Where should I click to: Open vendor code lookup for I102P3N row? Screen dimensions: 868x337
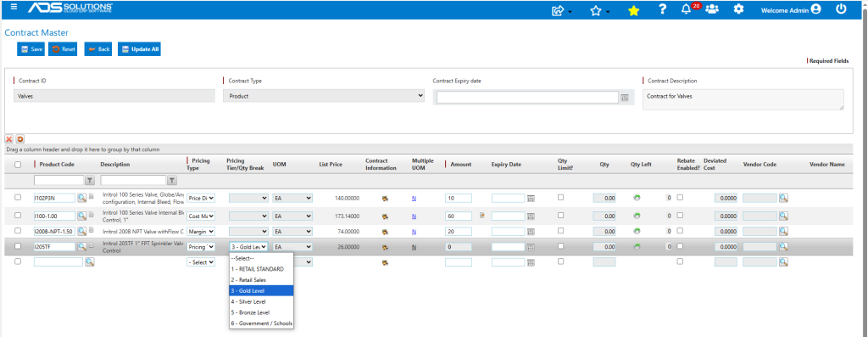pos(783,198)
